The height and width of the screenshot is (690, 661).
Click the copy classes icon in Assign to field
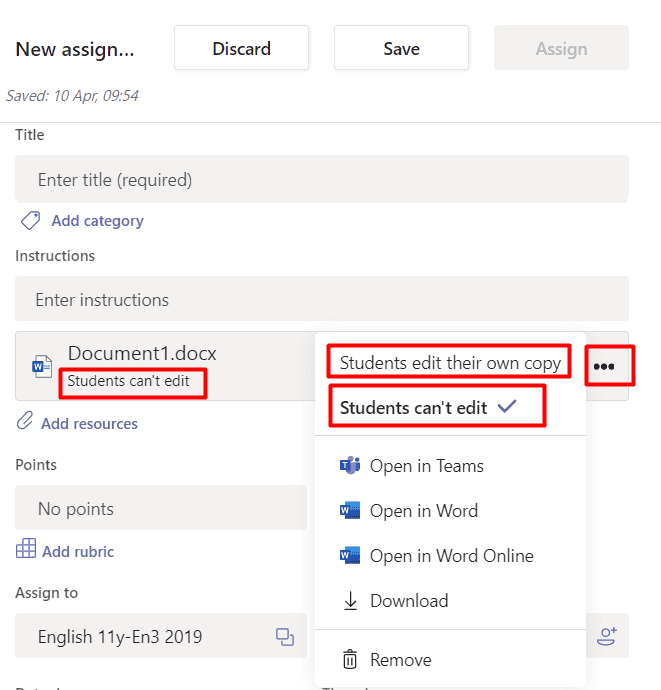click(x=285, y=637)
